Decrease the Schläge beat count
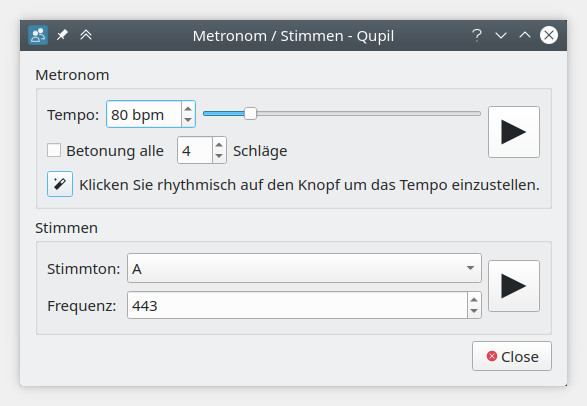Viewport: 587px width, 406px height. coord(219,156)
